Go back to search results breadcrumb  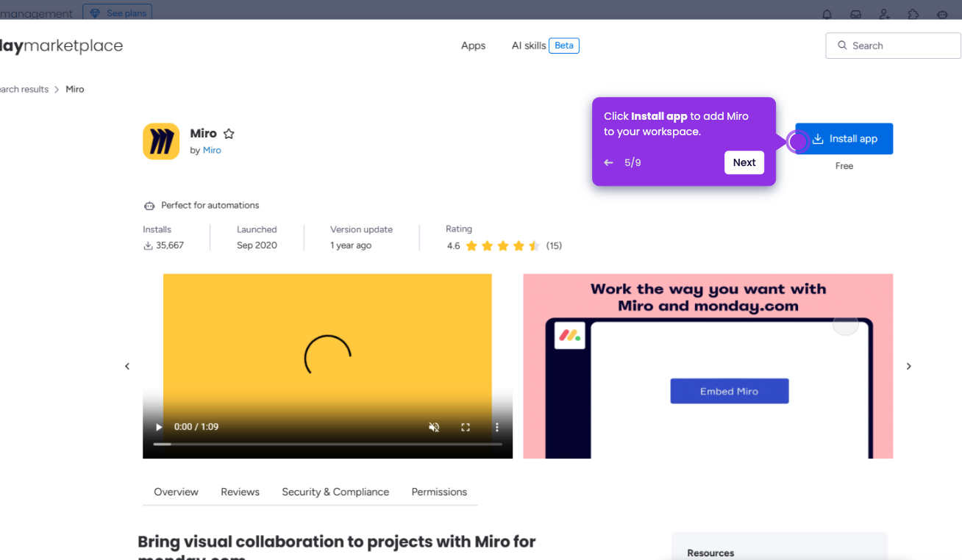pos(24,89)
